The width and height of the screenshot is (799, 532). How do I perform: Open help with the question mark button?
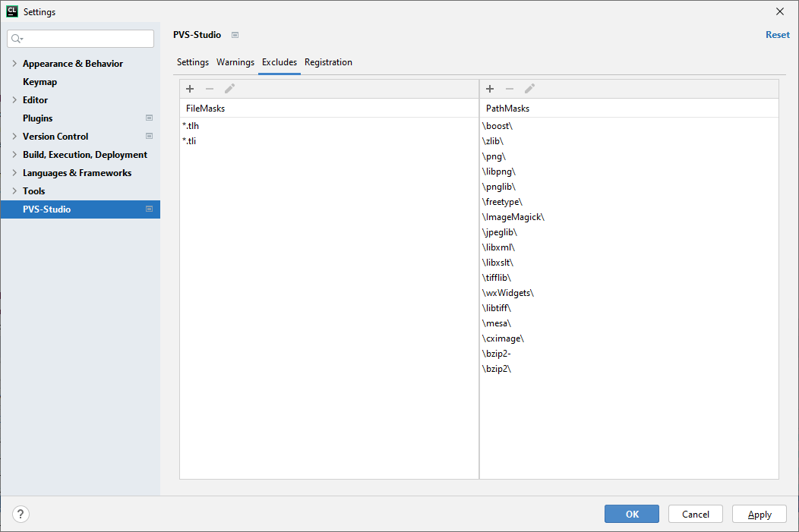click(x=21, y=515)
